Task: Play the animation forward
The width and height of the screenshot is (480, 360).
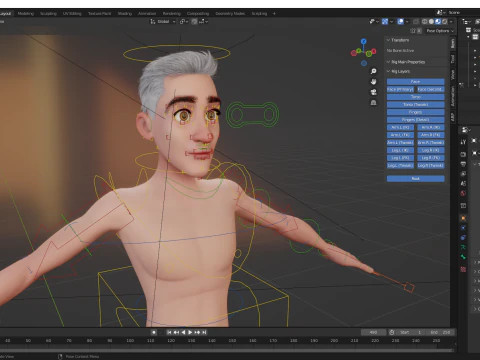Action: (x=190, y=332)
